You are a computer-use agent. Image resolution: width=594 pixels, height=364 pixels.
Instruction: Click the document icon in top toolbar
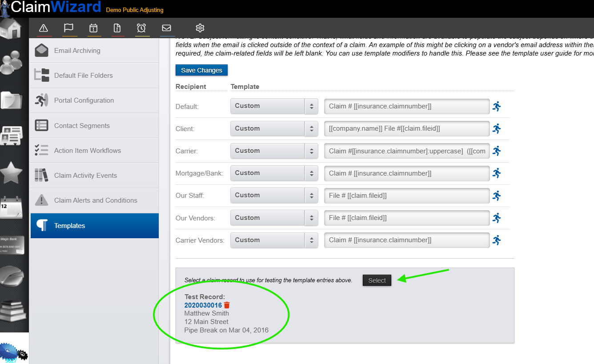point(117,28)
